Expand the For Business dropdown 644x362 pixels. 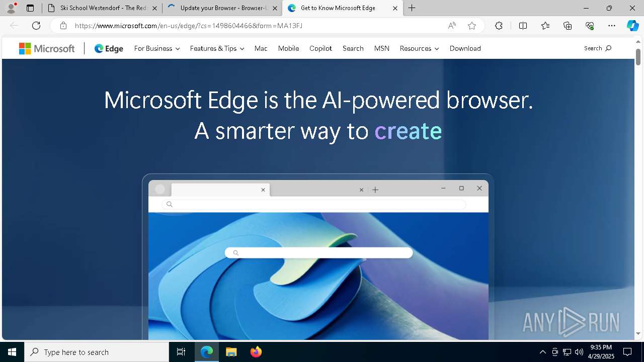[x=157, y=48]
